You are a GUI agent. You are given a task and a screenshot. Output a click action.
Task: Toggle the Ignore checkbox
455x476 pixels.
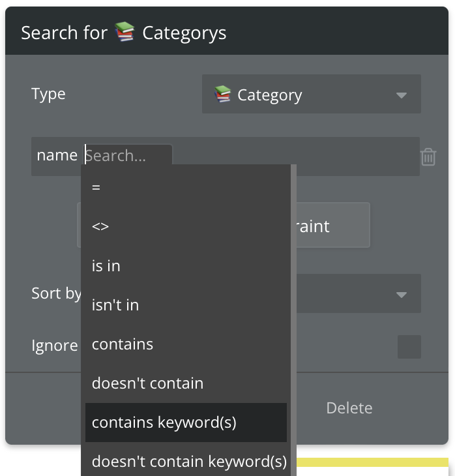point(409,347)
